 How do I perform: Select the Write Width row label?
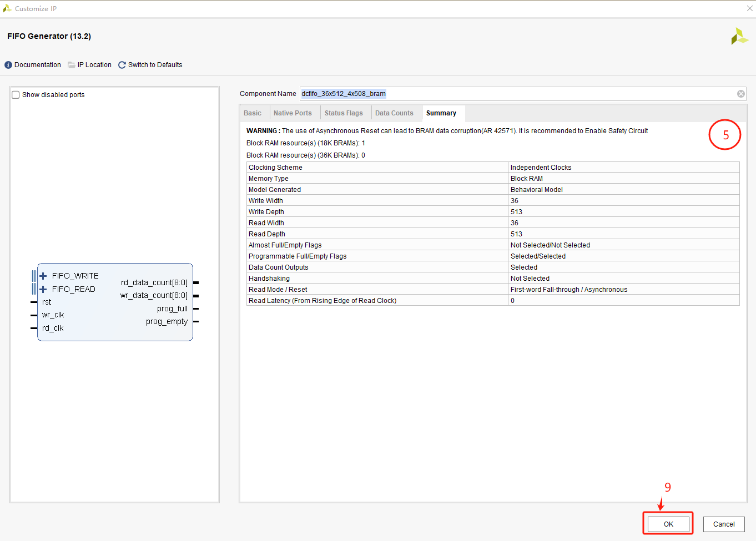point(266,201)
